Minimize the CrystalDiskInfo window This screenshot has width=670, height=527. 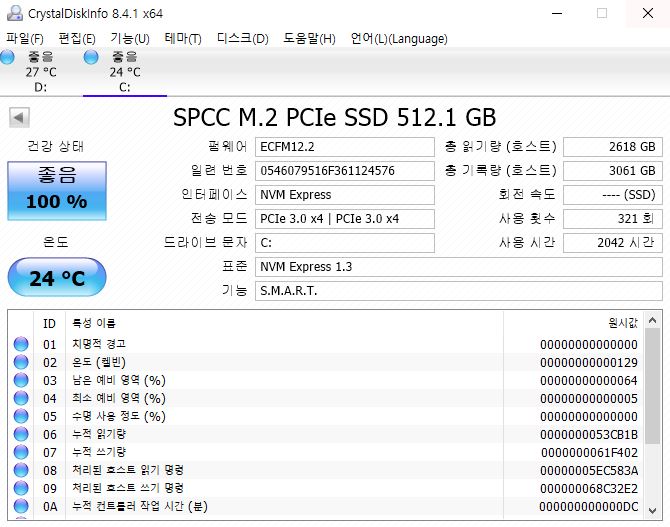pos(557,13)
